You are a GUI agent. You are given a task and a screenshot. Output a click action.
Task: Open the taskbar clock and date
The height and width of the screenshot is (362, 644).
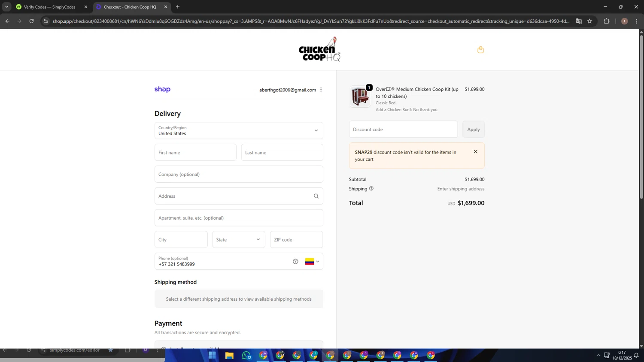pos(622,355)
